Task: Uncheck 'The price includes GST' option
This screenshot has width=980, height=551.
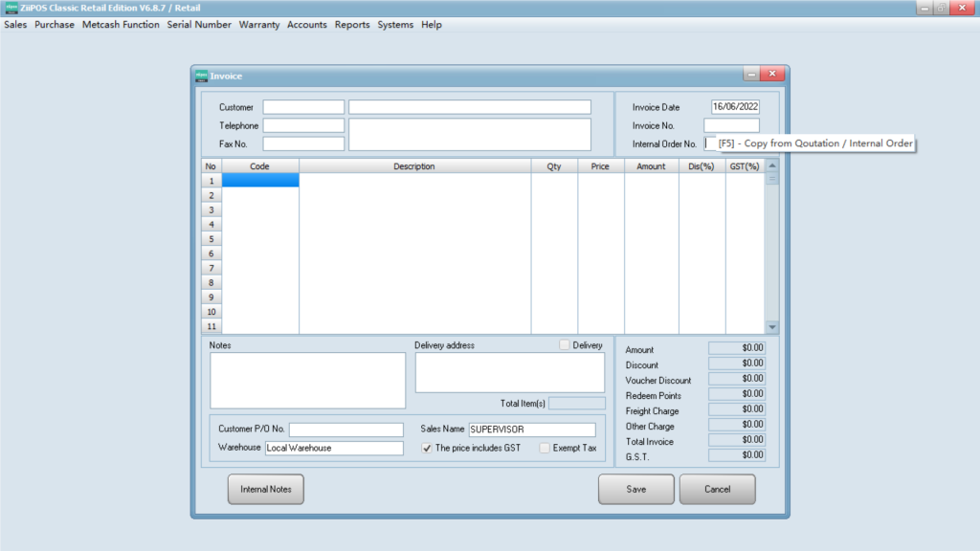Action: point(427,448)
